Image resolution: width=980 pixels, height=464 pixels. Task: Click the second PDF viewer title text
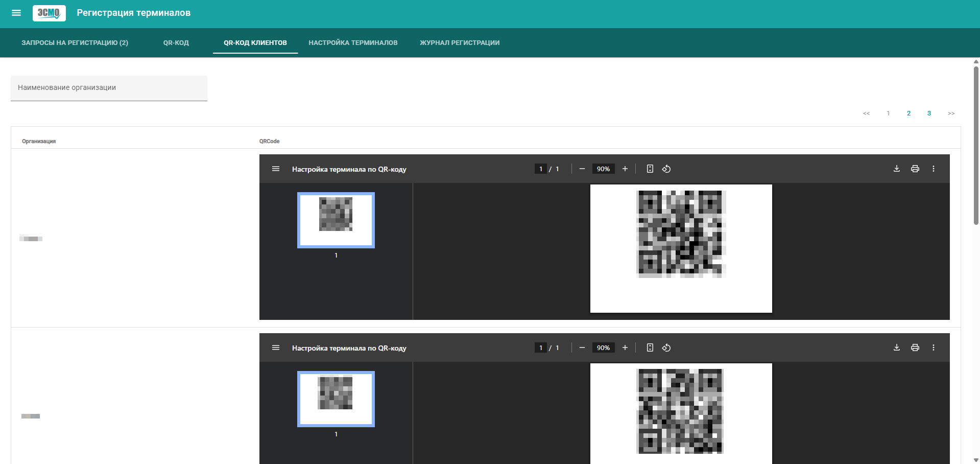pyautogui.click(x=349, y=348)
